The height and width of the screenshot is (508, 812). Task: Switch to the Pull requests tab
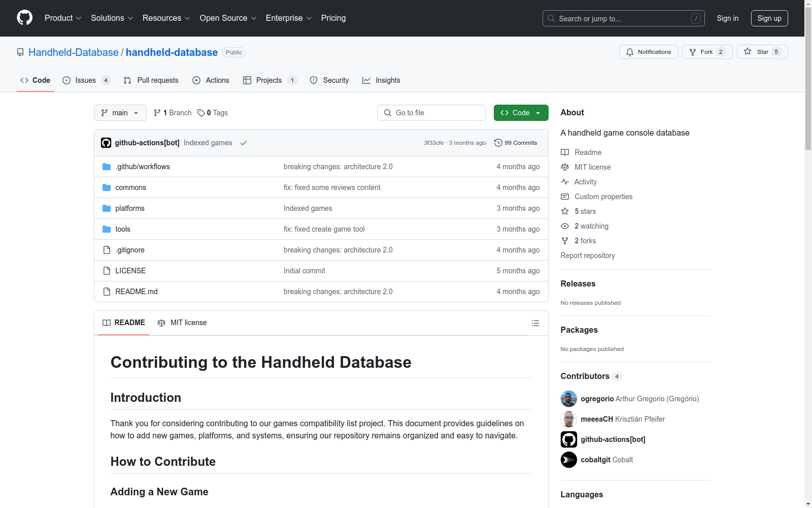[x=151, y=80]
